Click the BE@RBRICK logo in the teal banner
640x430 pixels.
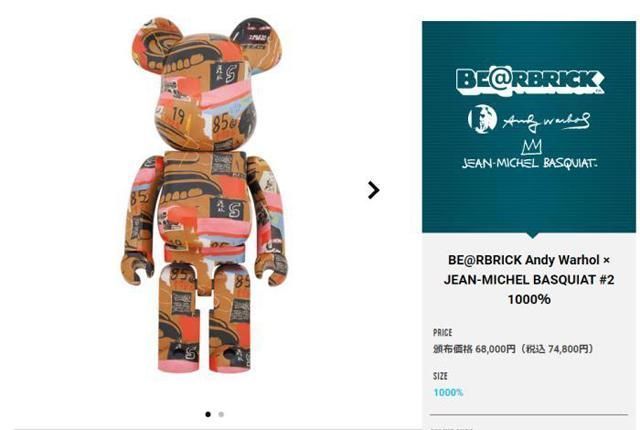tap(530, 82)
